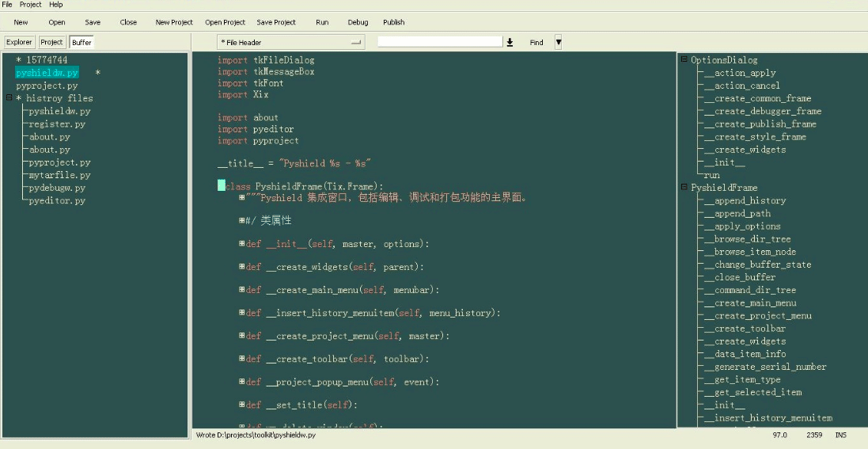The height and width of the screenshot is (449, 868).
Task: Click the download arrow icon beside search field
Action: click(x=510, y=42)
